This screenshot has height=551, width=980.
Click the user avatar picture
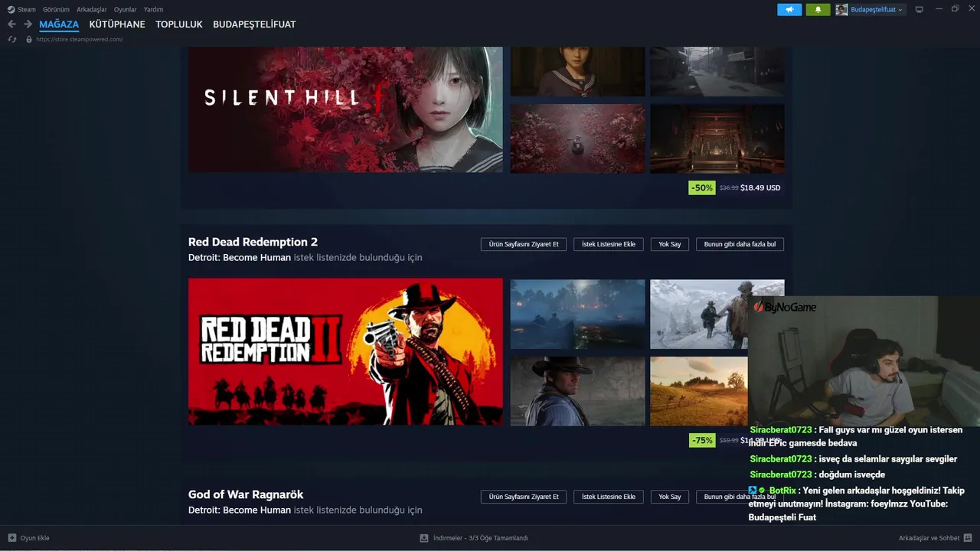click(841, 9)
